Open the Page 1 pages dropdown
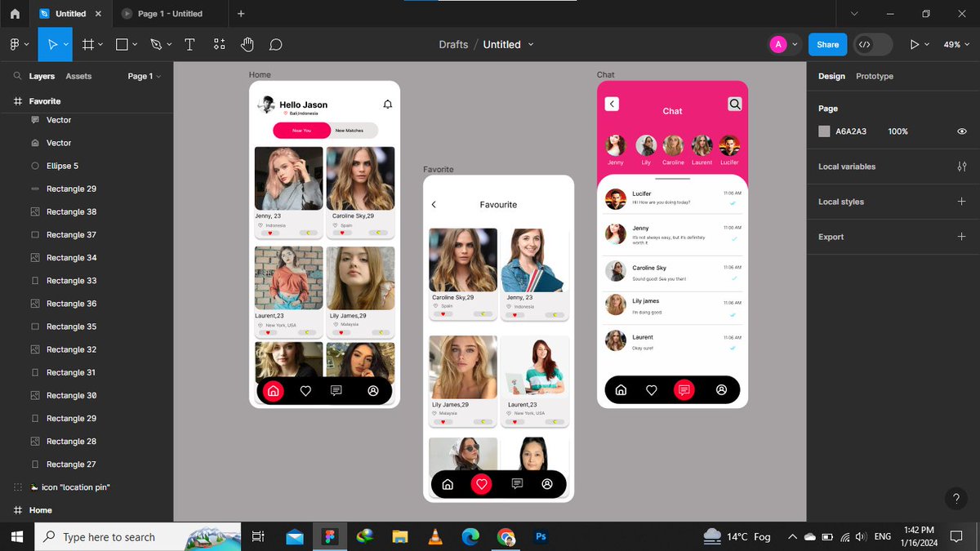The image size is (980, 551). coord(145,76)
